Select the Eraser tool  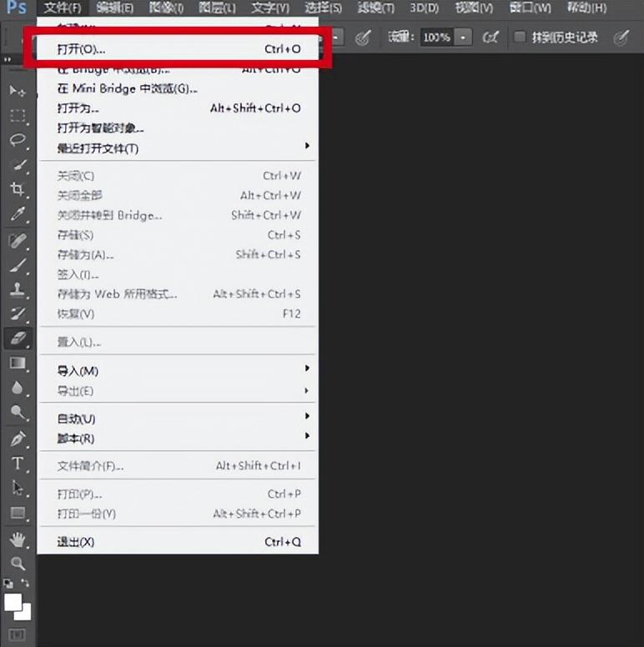[x=18, y=339]
